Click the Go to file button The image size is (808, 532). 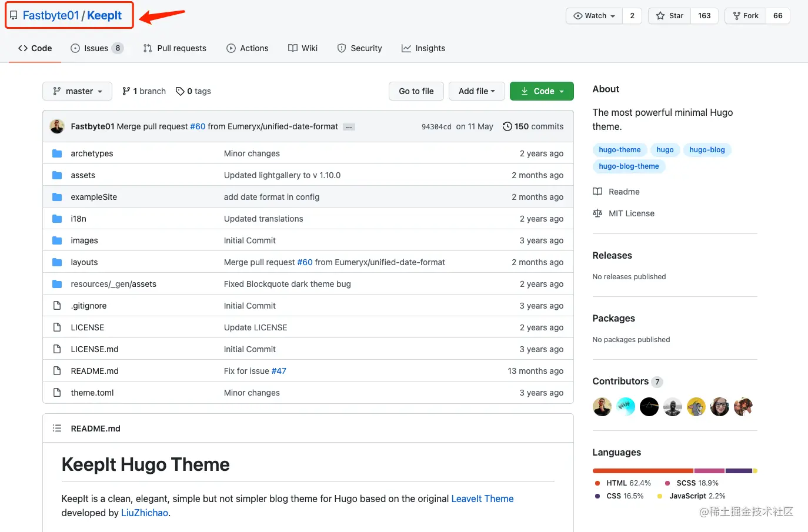pos(416,91)
